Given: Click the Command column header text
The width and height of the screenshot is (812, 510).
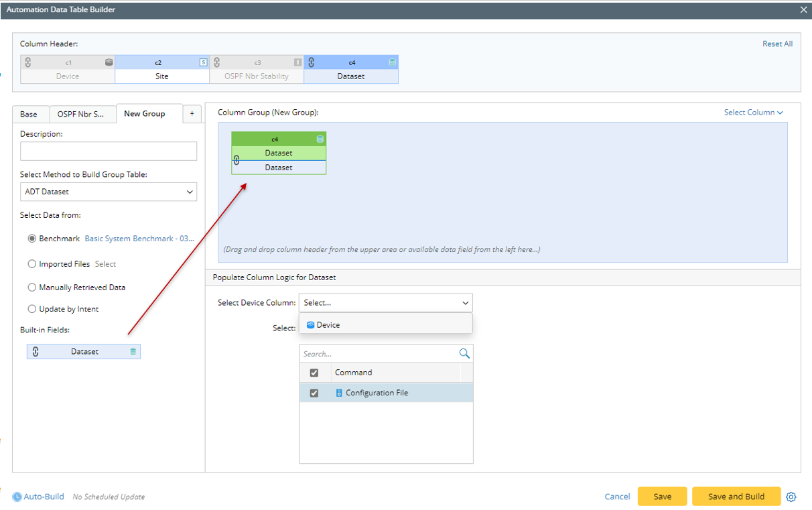Looking at the screenshot, I should (x=354, y=373).
